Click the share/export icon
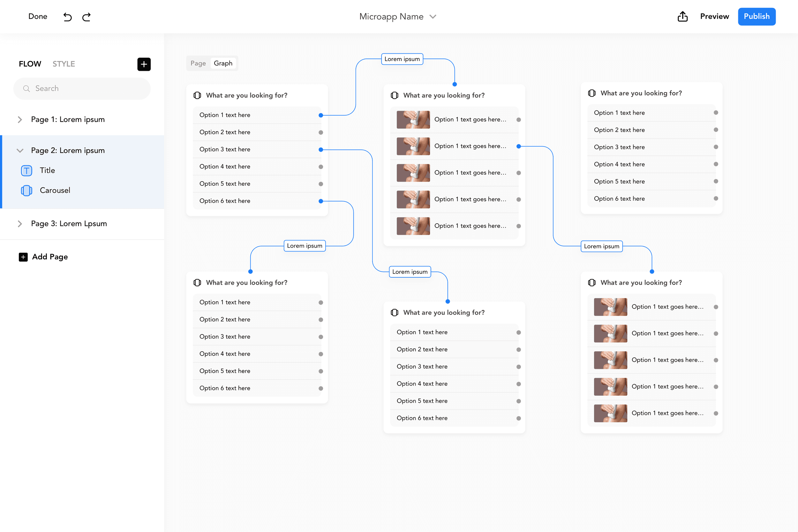The width and height of the screenshot is (798, 532). [682, 16]
